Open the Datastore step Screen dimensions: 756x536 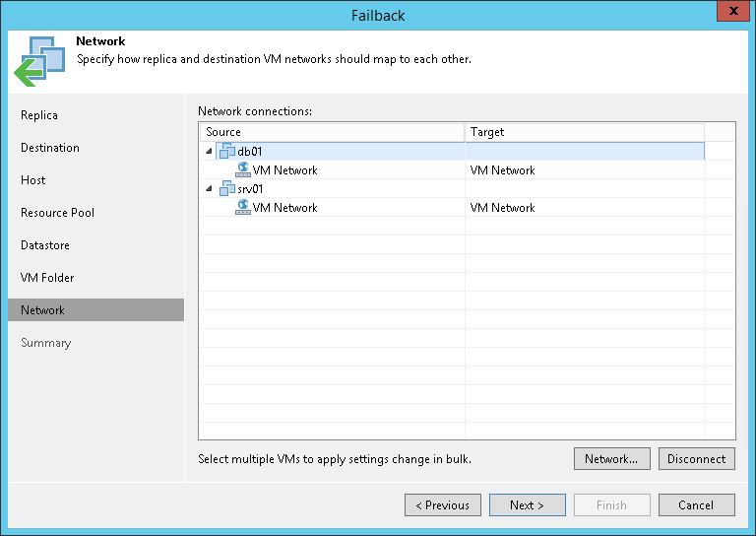pos(45,245)
